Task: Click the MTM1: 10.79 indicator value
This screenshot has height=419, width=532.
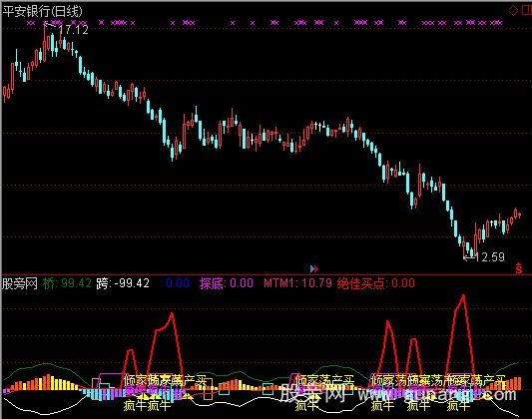Action: pyautogui.click(x=297, y=283)
